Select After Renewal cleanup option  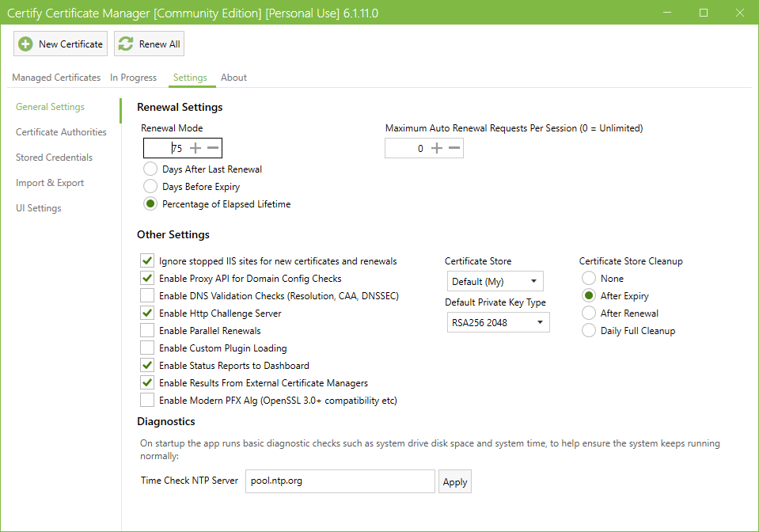[x=589, y=313]
